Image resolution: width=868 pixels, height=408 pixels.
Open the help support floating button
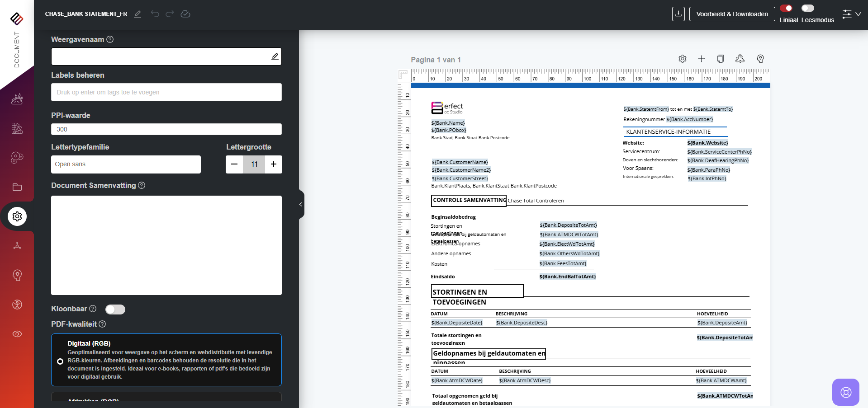point(845,392)
